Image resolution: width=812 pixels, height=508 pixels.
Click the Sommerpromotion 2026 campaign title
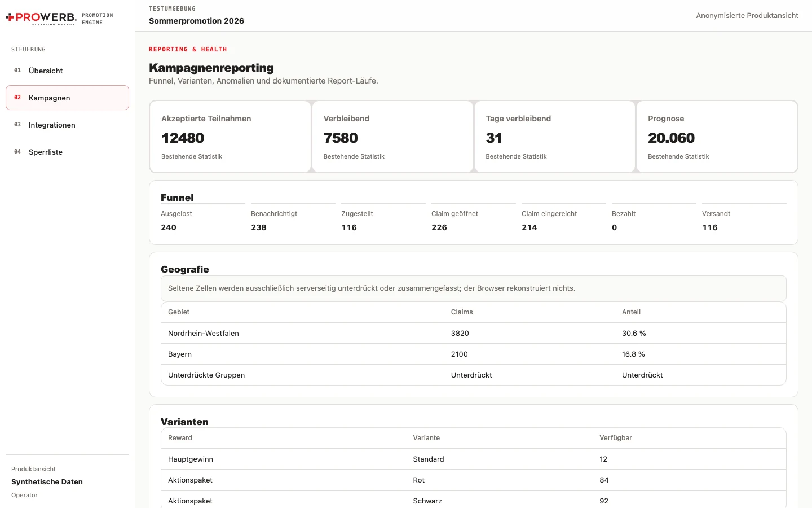196,21
